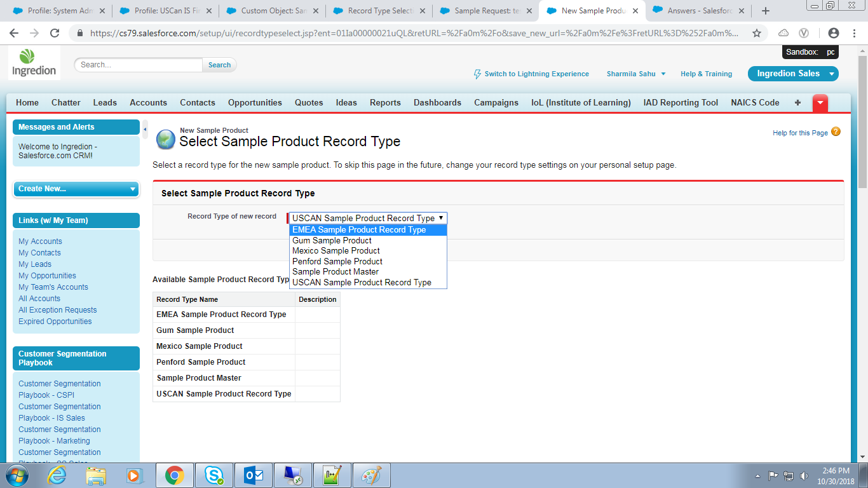Open the Record Type of new record dropdown

tap(368, 218)
